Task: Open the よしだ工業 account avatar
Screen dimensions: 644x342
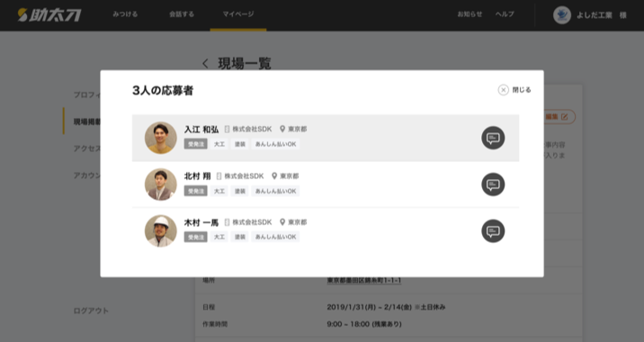Action: coord(562,15)
